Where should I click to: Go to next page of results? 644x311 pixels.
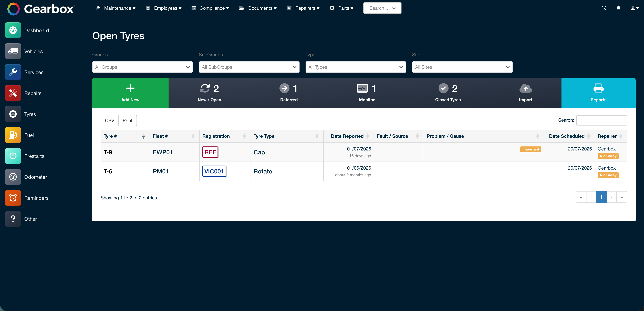pos(612,197)
